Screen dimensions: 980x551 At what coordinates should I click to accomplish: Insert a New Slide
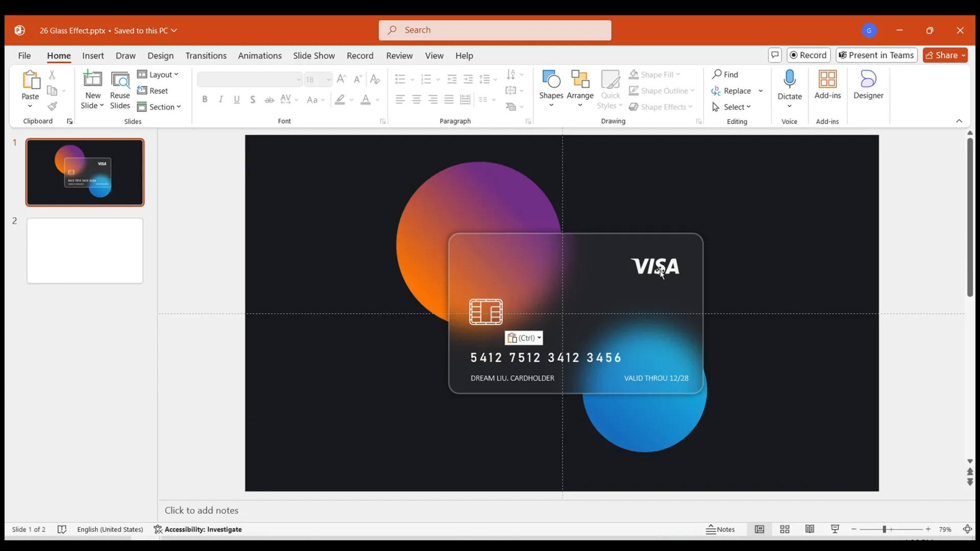92,90
